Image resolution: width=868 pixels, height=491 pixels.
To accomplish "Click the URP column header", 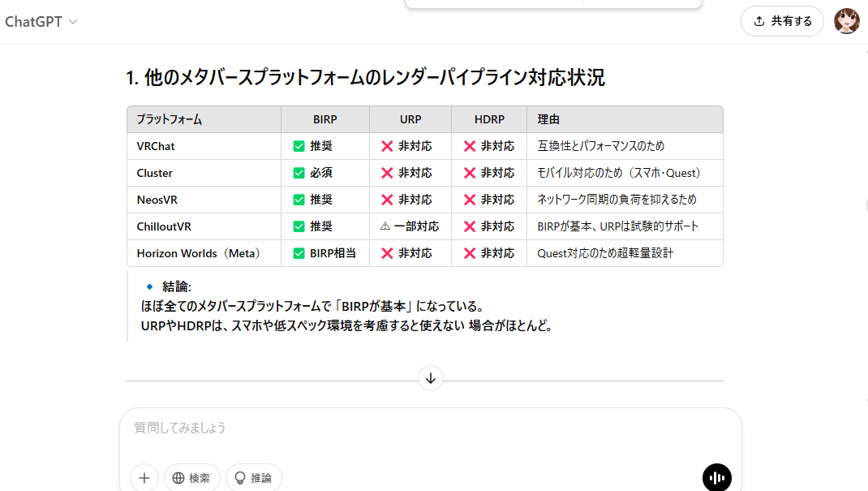I will point(410,119).
